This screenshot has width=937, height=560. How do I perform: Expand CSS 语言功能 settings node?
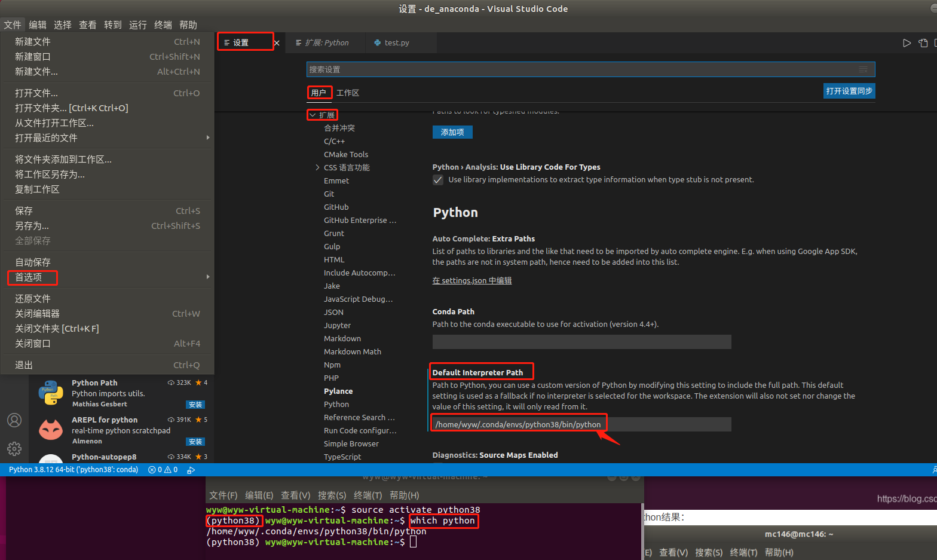click(317, 167)
